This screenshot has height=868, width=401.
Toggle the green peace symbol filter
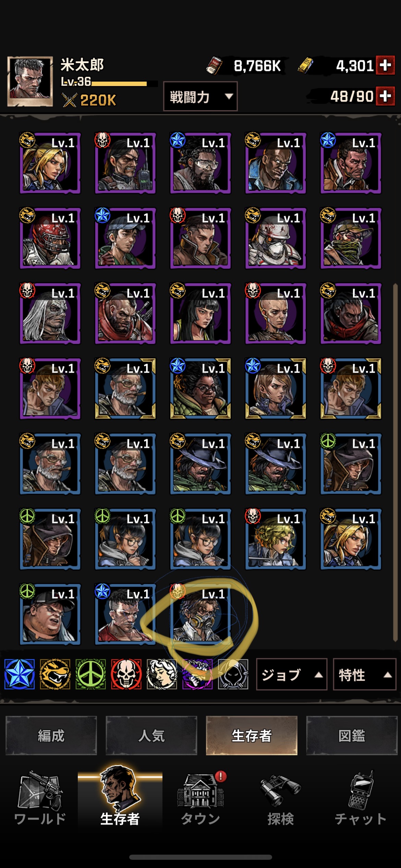tap(91, 674)
